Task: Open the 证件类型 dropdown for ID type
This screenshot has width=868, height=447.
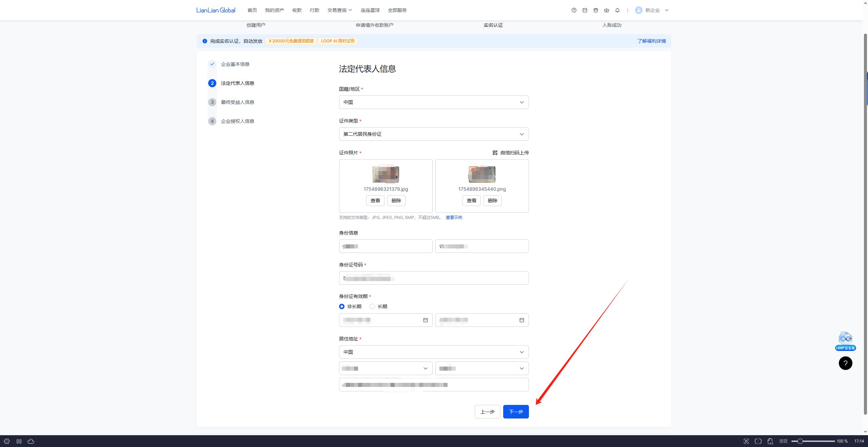Action: tap(434, 134)
